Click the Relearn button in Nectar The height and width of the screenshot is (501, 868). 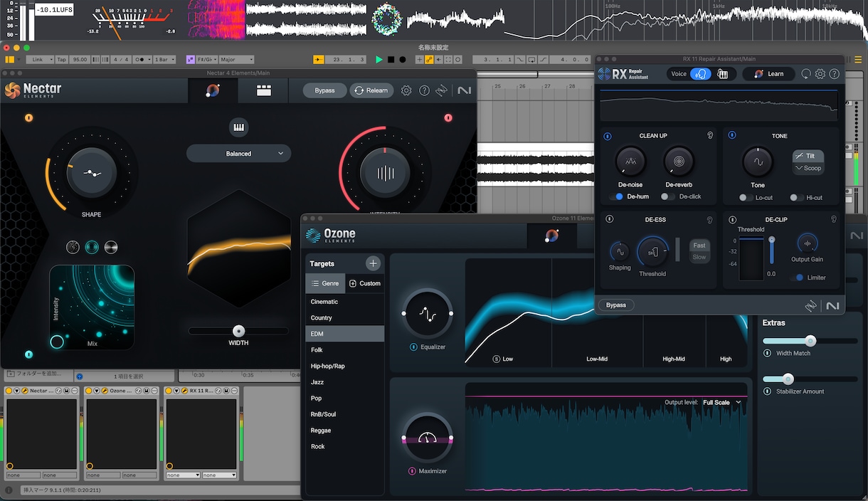coord(371,90)
